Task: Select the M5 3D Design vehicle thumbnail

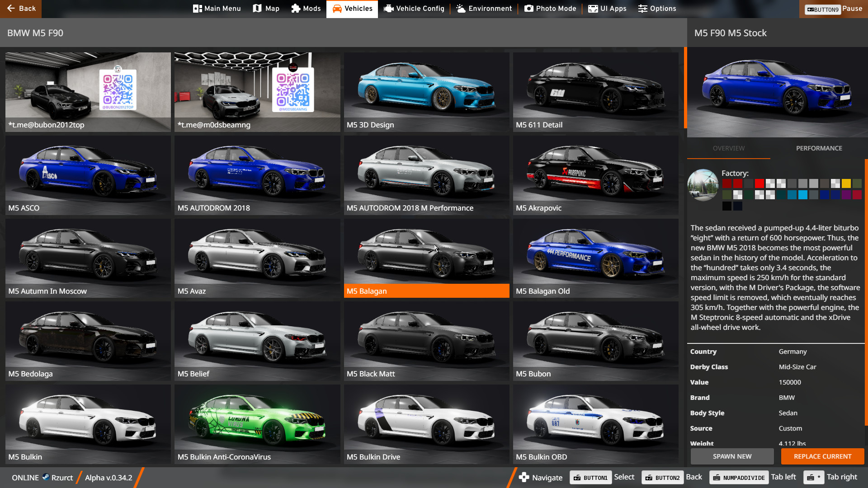Action: (426, 92)
